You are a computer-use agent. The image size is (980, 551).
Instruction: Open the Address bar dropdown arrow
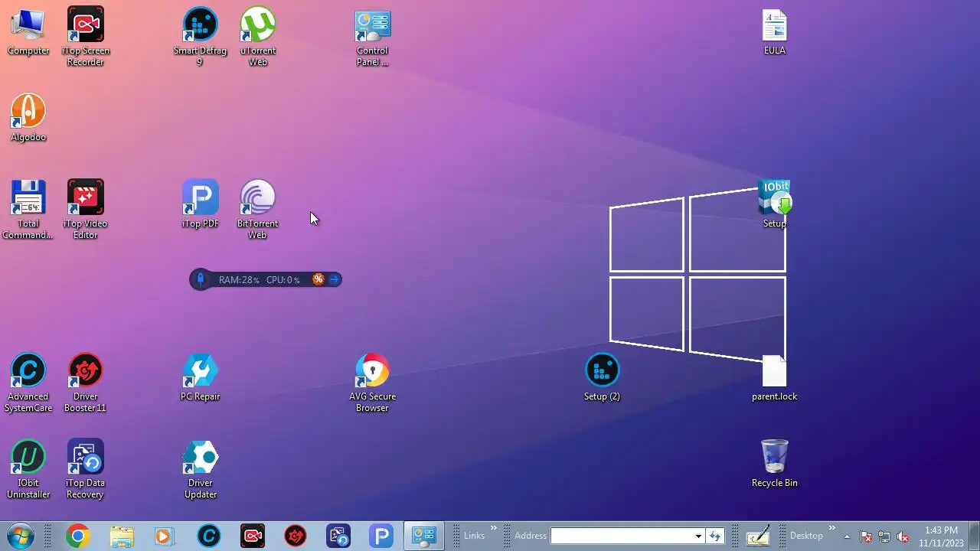[698, 536]
